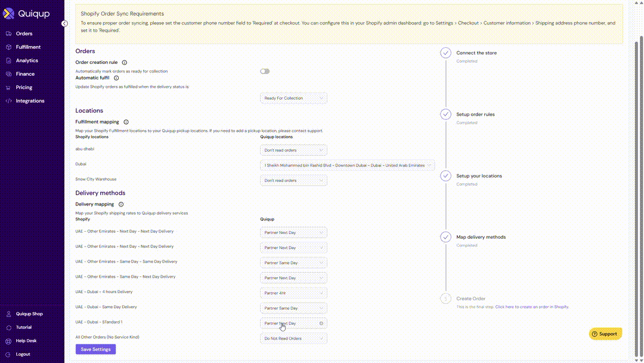Screen dimensions: 644x363
Task: Collapse the sidebar with the arrow icon
Action: point(64,23)
